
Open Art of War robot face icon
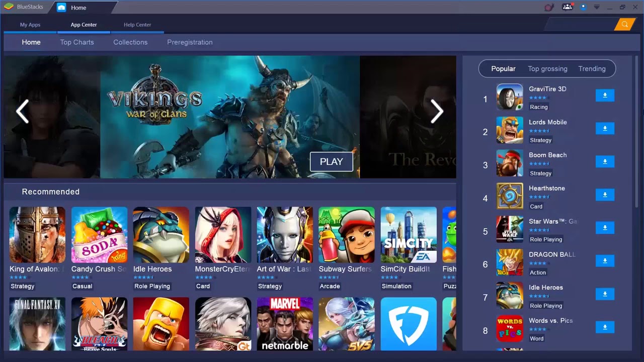pyautogui.click(x=285, y=235)
